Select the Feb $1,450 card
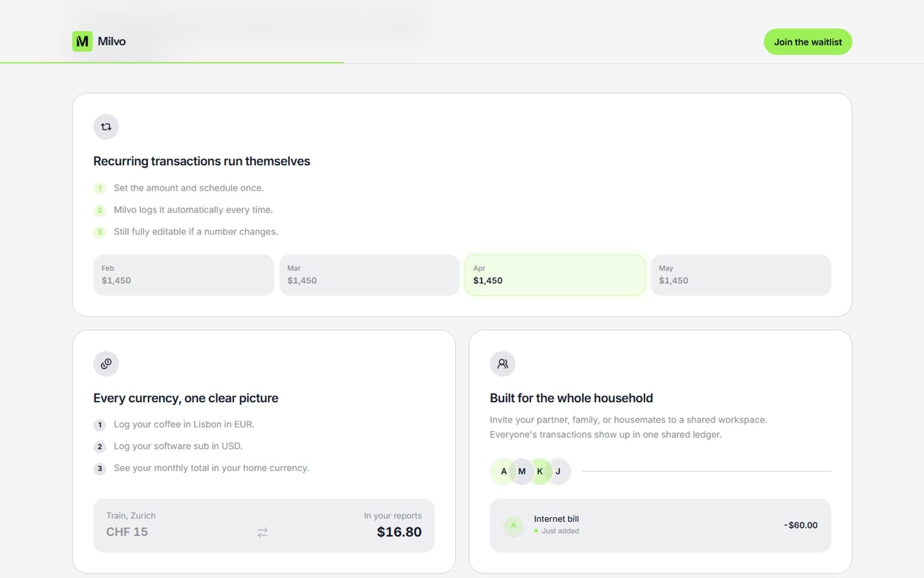The height and width of the screenshot is (578, 924). tap(184, 275)
